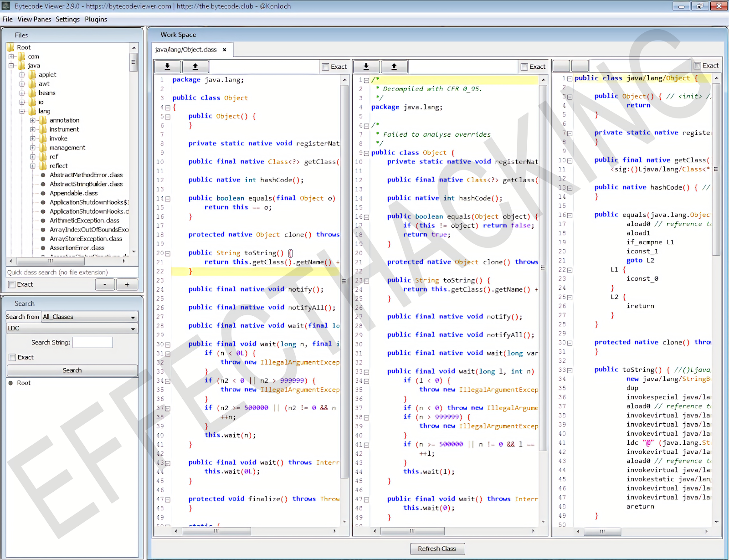This screenshot has width=729, height=560.
Task: Click the Appendable.class file bullet icon
Action: tap(43, 193)
